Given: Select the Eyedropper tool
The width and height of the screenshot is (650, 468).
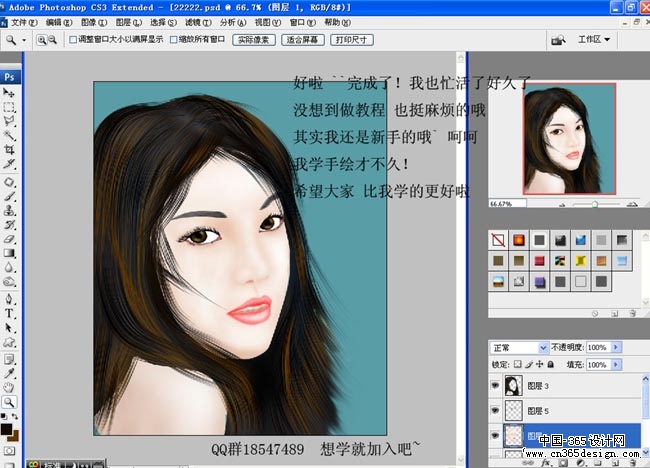Looking at the screenshot, I should (9, 373).
